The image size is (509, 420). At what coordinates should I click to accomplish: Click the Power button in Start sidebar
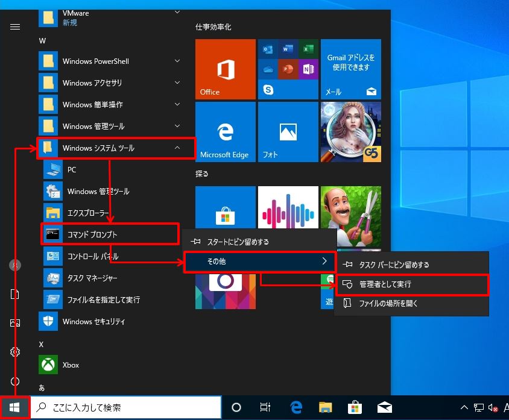[x=15, y=381]
